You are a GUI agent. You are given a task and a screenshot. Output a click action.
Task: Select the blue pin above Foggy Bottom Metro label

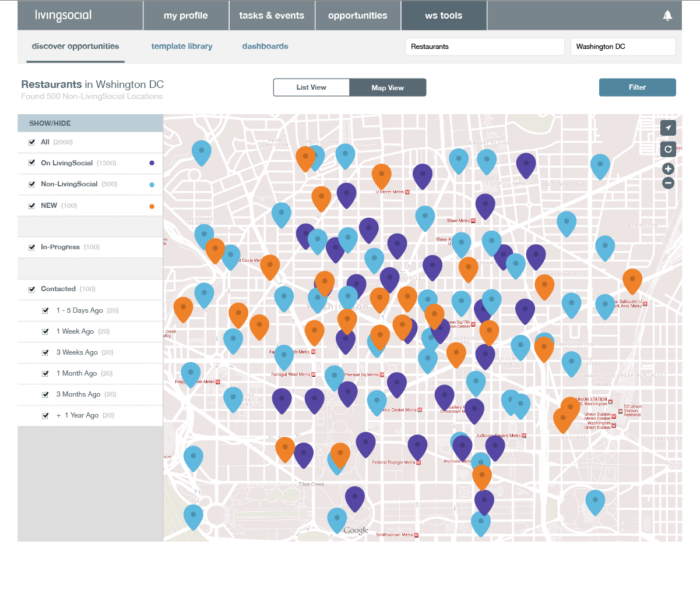pyautogui.click(x=191, y=374)
